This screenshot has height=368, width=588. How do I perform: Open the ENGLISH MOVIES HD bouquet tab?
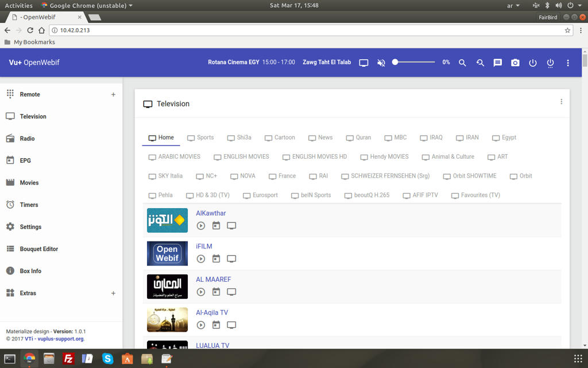[x=315, y=156]
